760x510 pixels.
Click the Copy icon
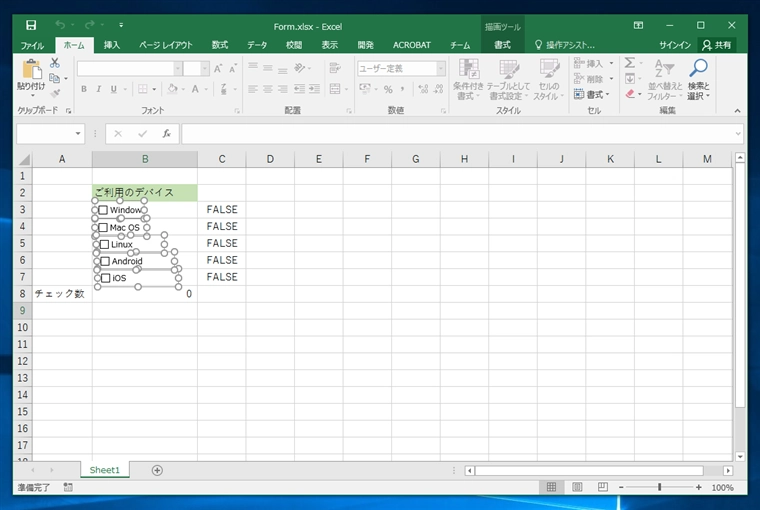pyautogui.click(x=55, y=78)
